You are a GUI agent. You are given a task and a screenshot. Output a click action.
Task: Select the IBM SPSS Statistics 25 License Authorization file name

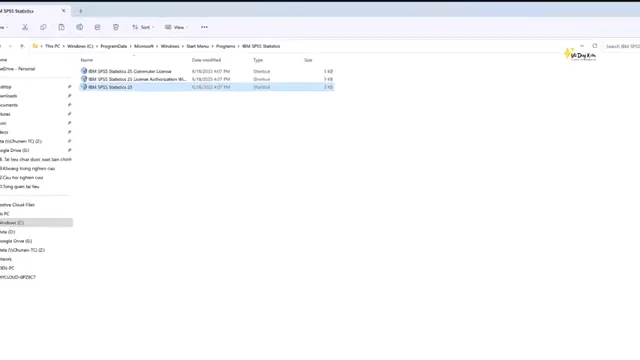(x=137, y=79)
